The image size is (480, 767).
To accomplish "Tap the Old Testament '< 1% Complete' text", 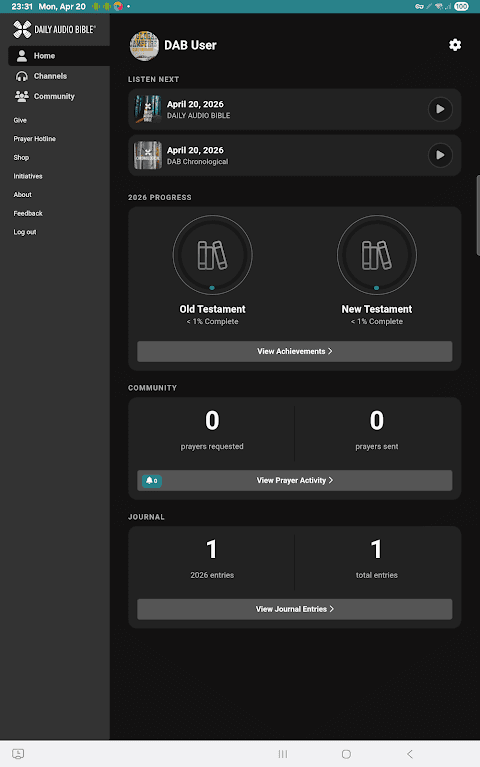I will pyautogui.click(x=212, y=321).
